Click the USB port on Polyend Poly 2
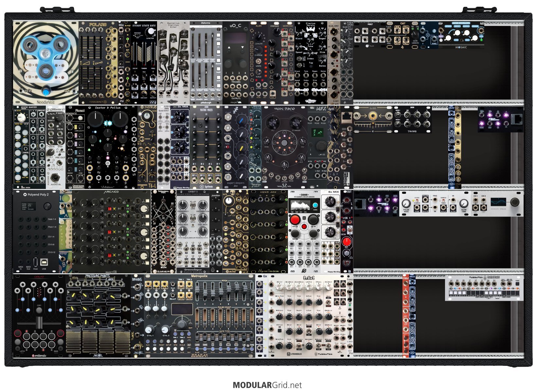The height and width of the screenshot is (392, 535). pyautogui.click(x=44, y=262)
